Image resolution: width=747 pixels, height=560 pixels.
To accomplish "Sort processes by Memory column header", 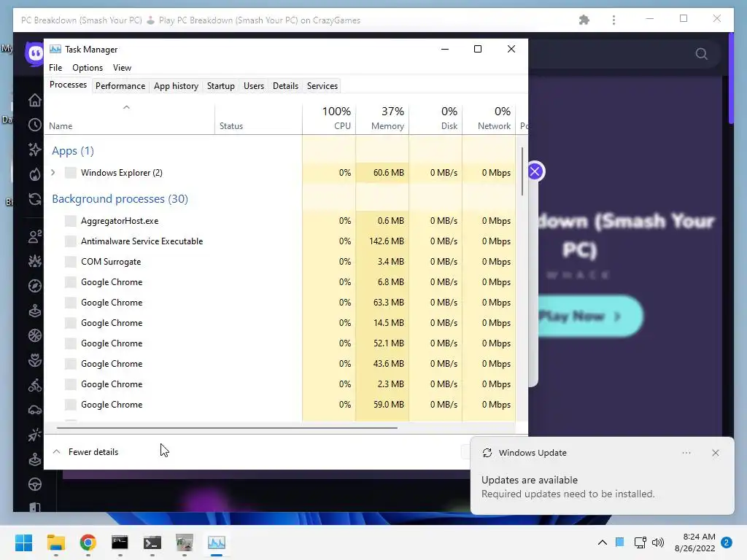I will pos(382,118).
